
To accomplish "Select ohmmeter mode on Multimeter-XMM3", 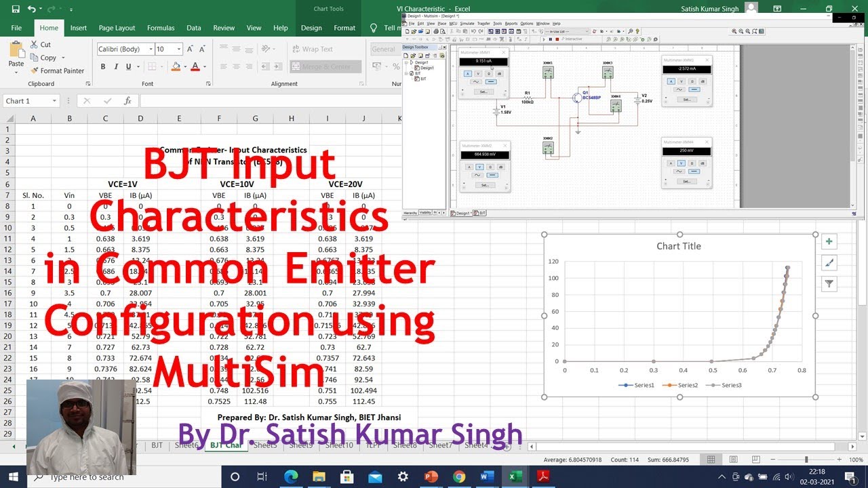I will point(692,81).
